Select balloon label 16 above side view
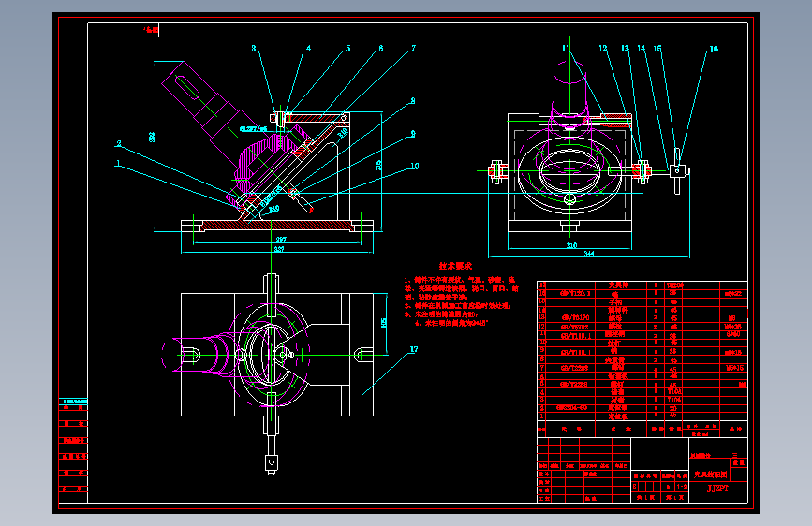 pos(714,50)
